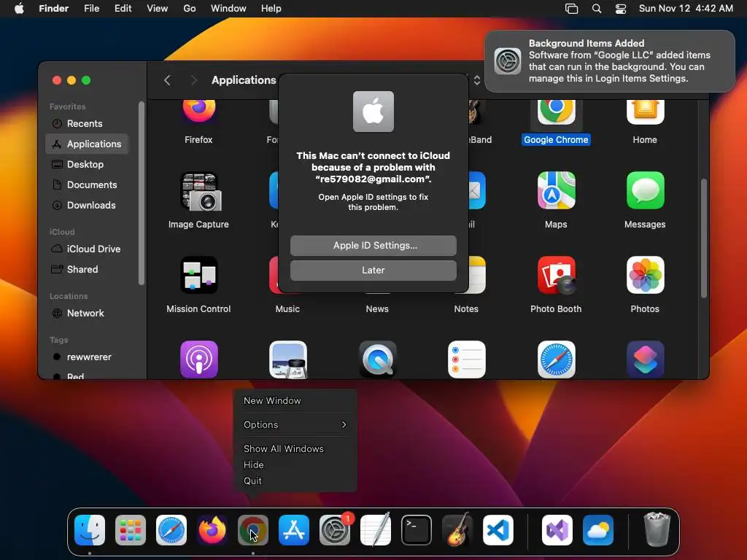Select the Google Chrome app icon in Finder

click(x=556, y=112)
